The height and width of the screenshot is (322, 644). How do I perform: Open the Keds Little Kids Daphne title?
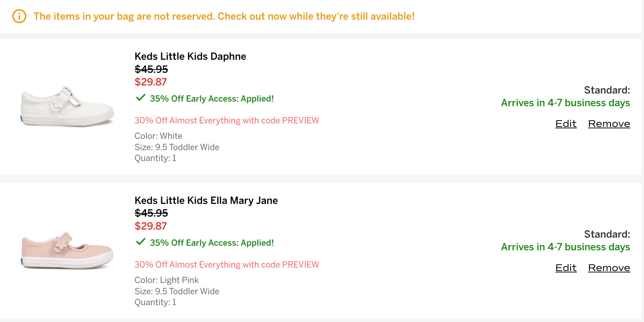tap(190, 56)
